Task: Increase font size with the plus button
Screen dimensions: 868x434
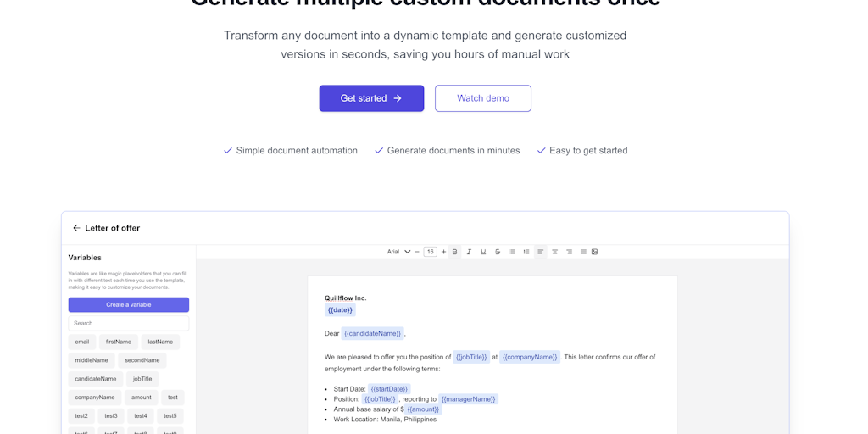Action: pos(443,252)
